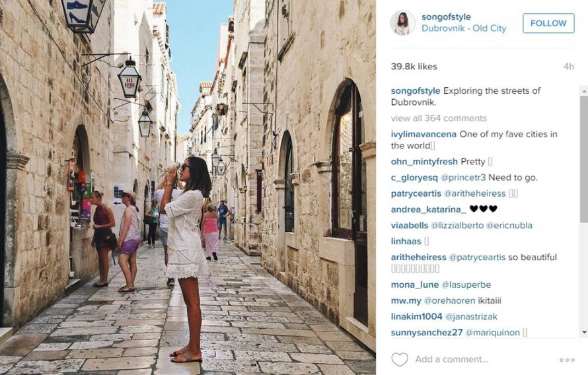Open linakim1004 commenter profile

click(417, 316)
